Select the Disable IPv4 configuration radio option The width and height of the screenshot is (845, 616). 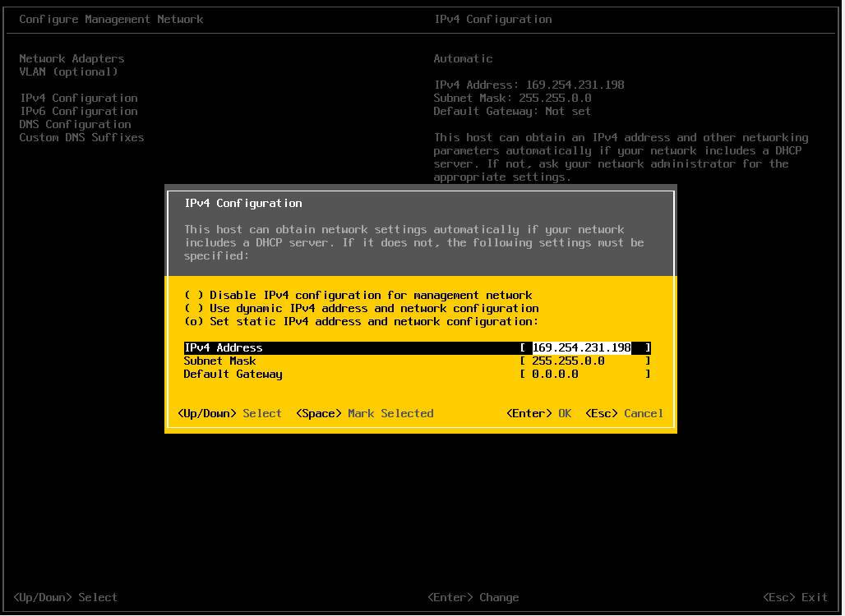click(194, 295)
